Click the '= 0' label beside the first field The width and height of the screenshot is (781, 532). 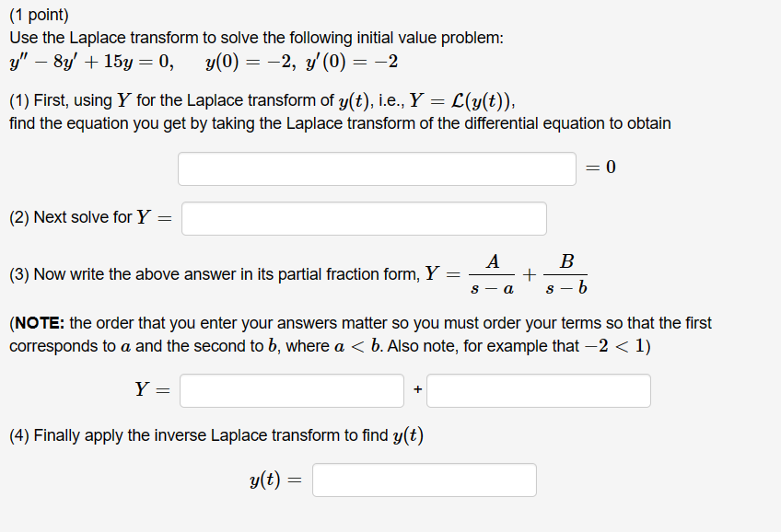[x=600, y=167]
